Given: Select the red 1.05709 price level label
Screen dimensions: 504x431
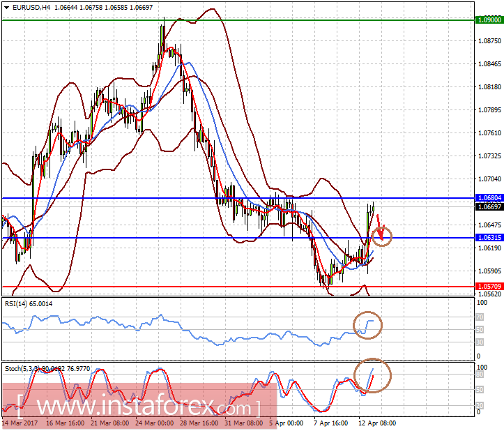Looking at the screenshot, I should (489, 286).
